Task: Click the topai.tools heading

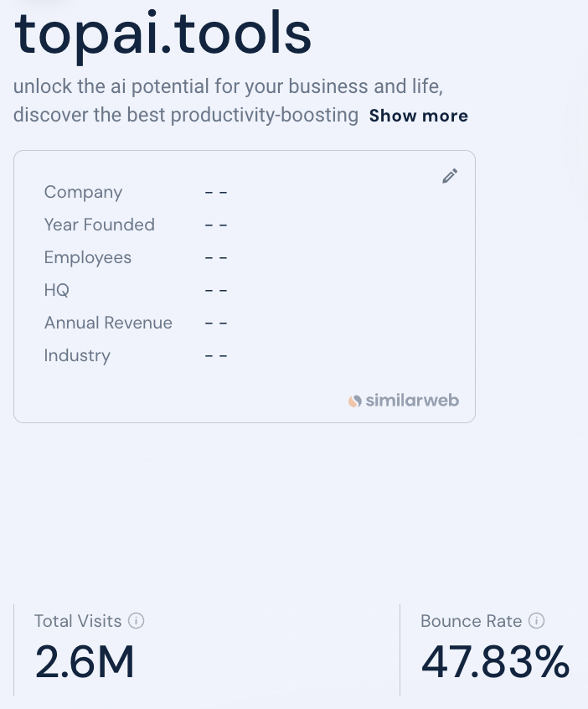Action: point(162,34)
